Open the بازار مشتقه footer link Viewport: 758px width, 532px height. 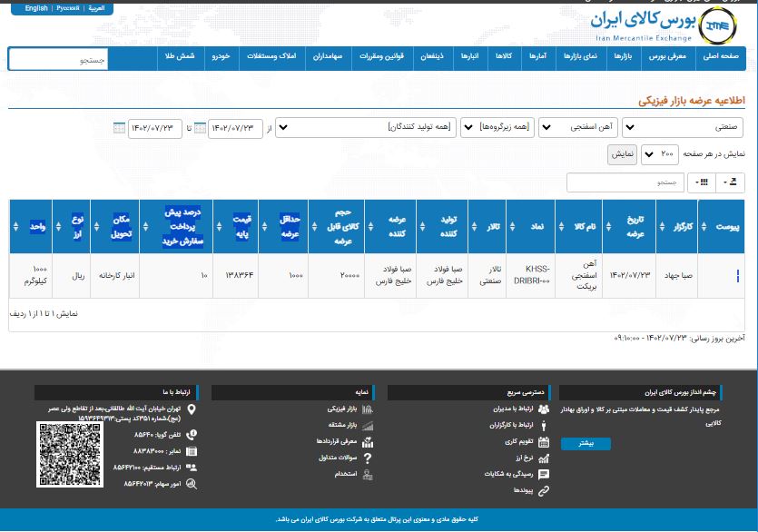(x=343, y=425)
